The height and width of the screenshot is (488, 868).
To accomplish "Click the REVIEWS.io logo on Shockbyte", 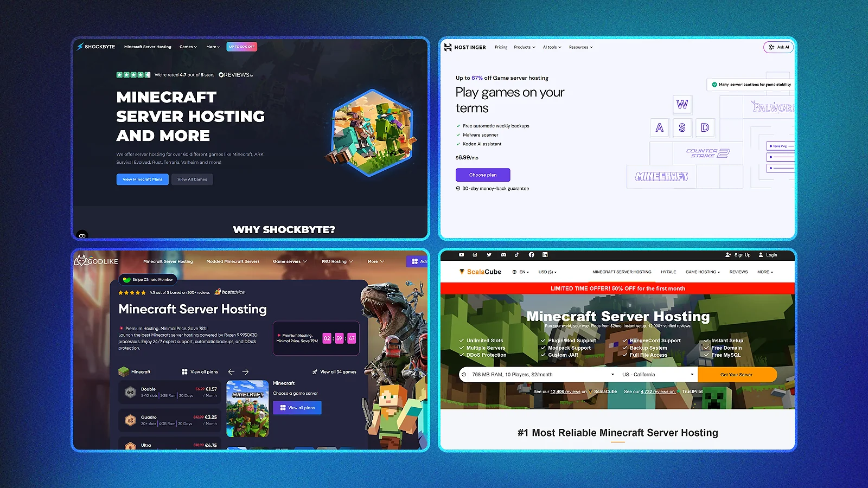I will 235,75.
